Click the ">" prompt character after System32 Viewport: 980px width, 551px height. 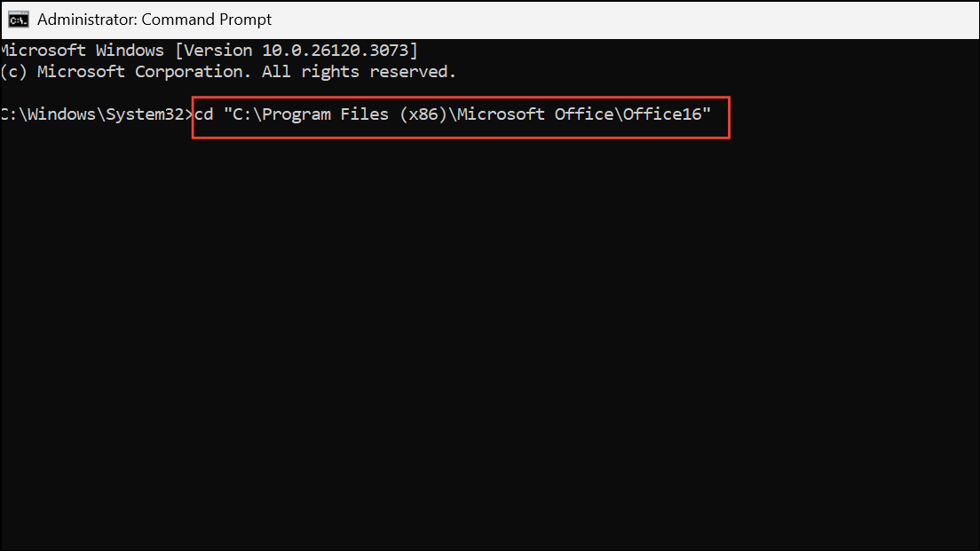point(188,114)
